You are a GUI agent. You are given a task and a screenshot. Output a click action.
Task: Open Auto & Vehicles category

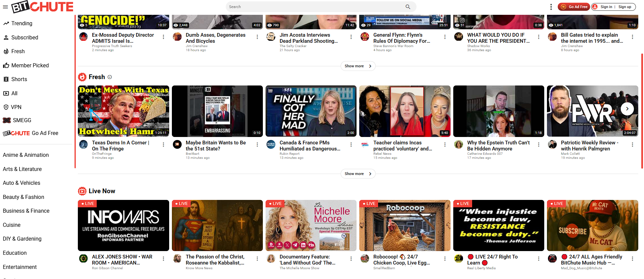(x=22, y=183)
